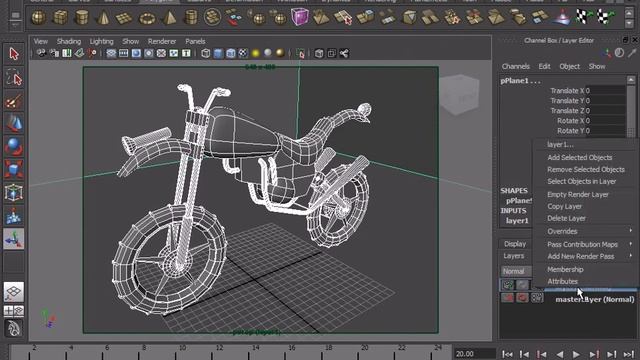Image resolution: width=640 pixels, height=360 pixels.
Task: Create a polygon cube from shelf
Action: tap(60, 18)
